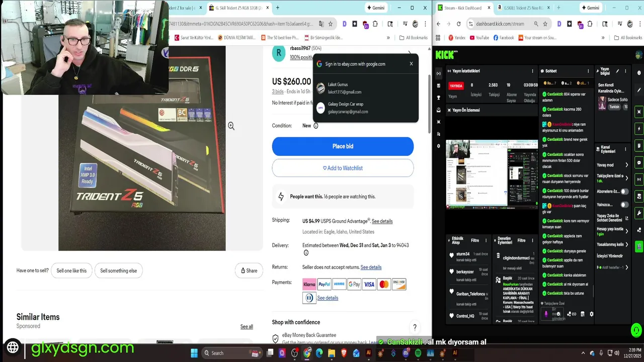644x362 pixels.
Task: Show hidden bookmarks in the eBay window
Action: pos(388,38)
